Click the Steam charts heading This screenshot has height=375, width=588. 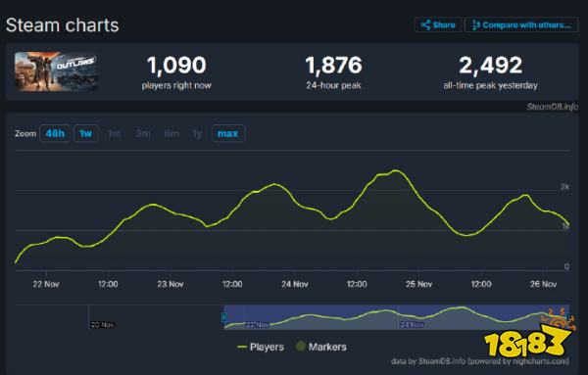pos(63,25)
